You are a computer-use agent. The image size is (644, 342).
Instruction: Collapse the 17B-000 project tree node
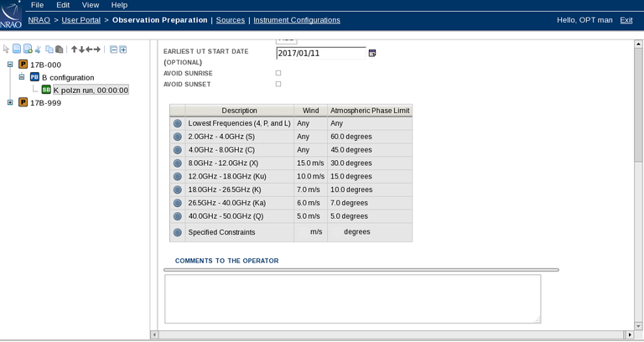[10, 65]
